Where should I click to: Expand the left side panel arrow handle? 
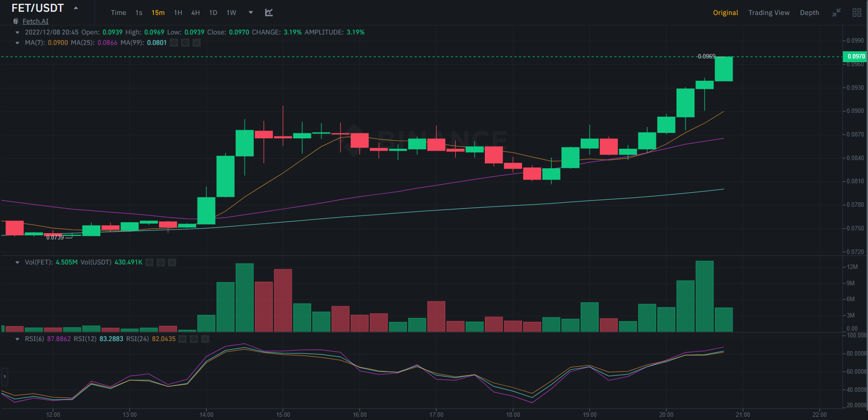[x=5, y=376]
